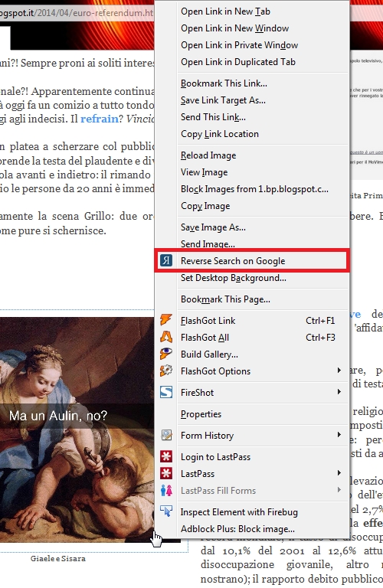Click the 'Giaele e Sisara' caption
The width and height of the screenshot is (383, 588).
click(x=58, y=558)
